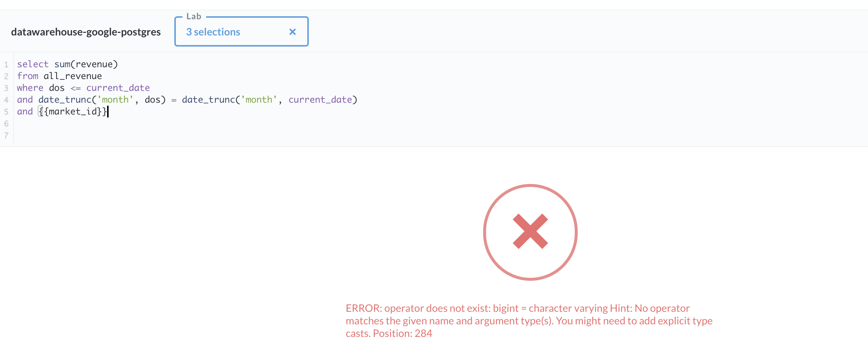
Task: Click 'Position: 284' in the error details
Action: (402, 333)
